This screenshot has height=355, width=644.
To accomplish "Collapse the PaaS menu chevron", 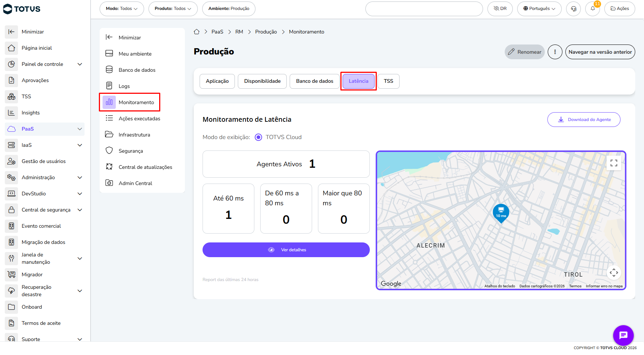I will click(80, 129).
